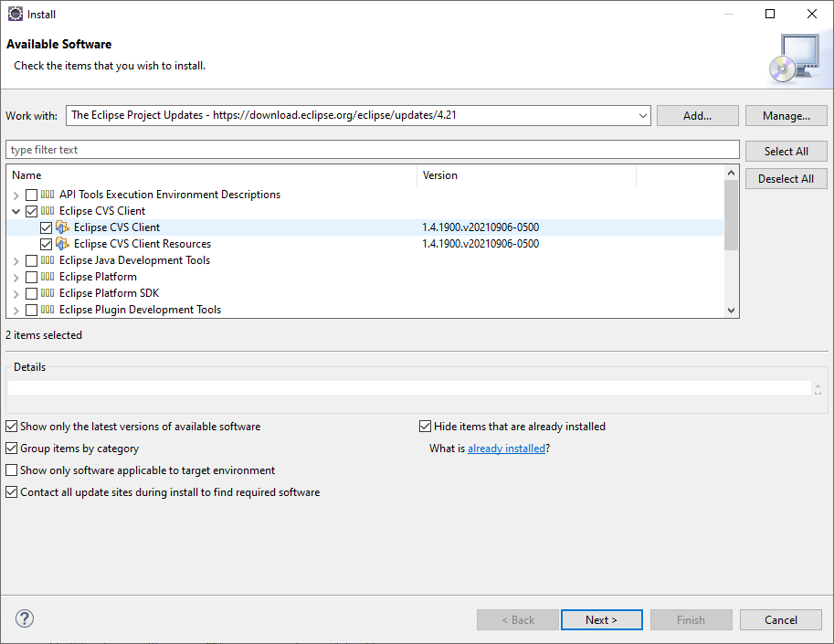834x644 pixels.
Task: Click the Eclipse Platform category icon
Action: tap(48, 277)
